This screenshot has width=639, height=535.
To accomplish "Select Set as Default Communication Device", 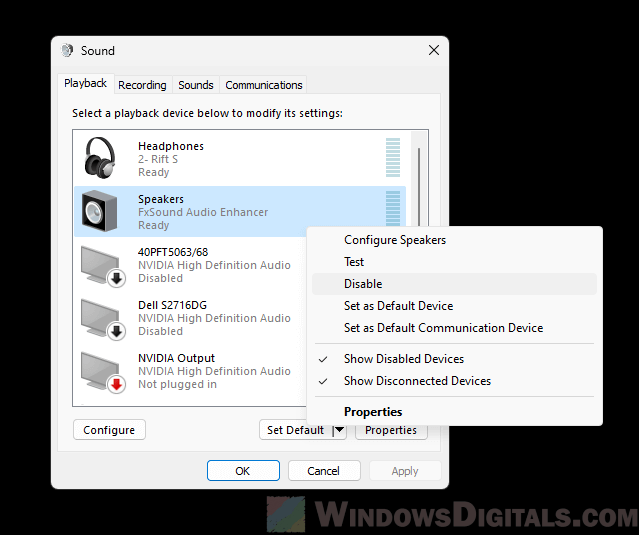I will [454, 328].
